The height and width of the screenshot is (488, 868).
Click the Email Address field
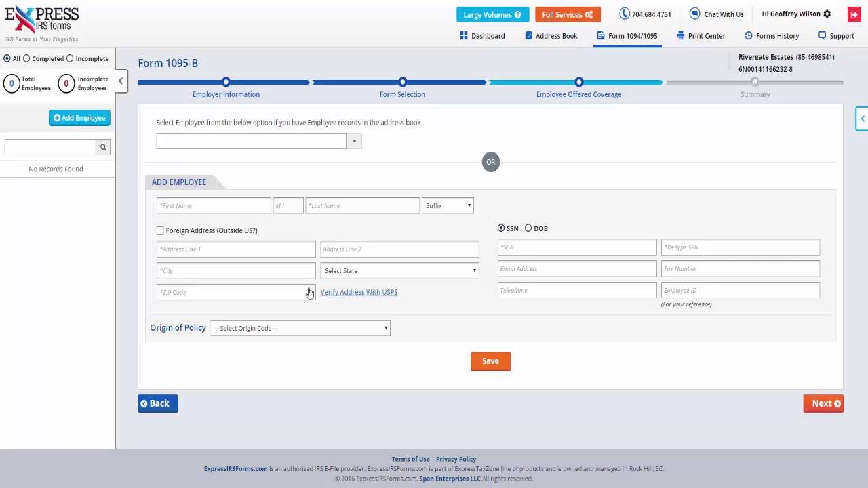tap(577, 268)
